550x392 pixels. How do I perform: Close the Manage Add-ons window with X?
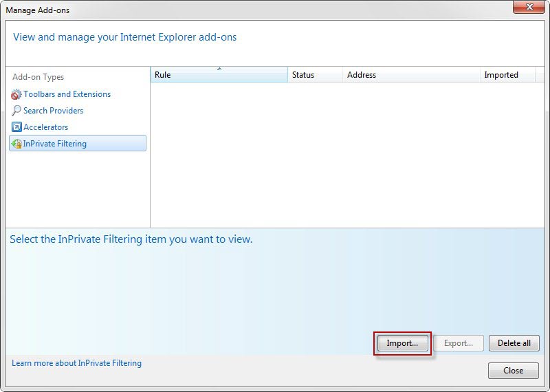coord(529,7)
